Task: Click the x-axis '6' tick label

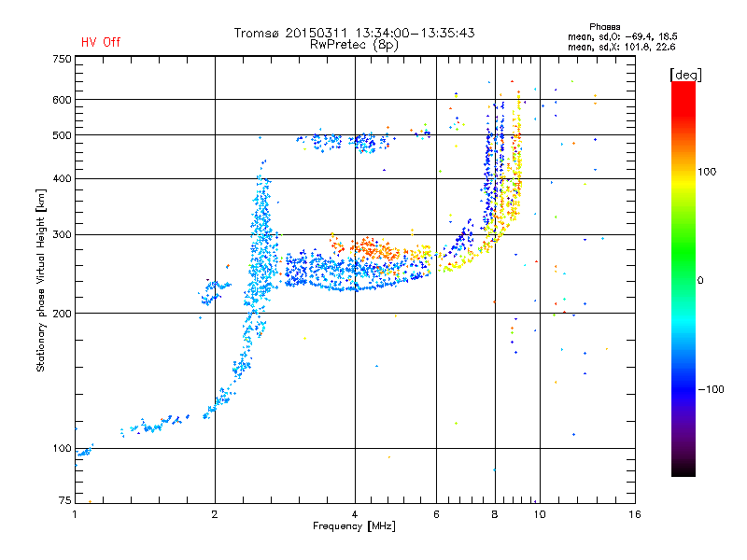Action: (x=436, y=514)
